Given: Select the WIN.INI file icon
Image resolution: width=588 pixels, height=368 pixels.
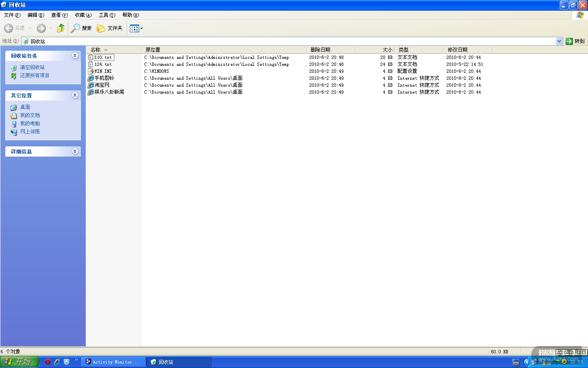Looking at the screenshot, I should coord(91,71).
